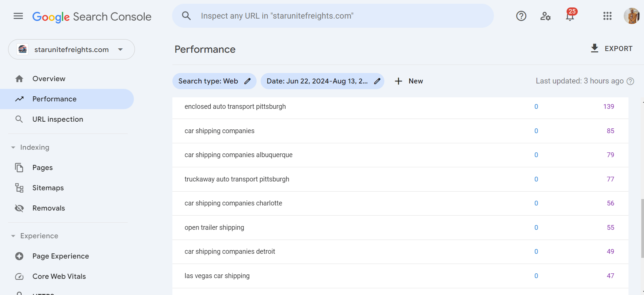Screen dimensions: 644x295
Task: Click the search magnifier icon in URL bar
Action: coord(186,16)
